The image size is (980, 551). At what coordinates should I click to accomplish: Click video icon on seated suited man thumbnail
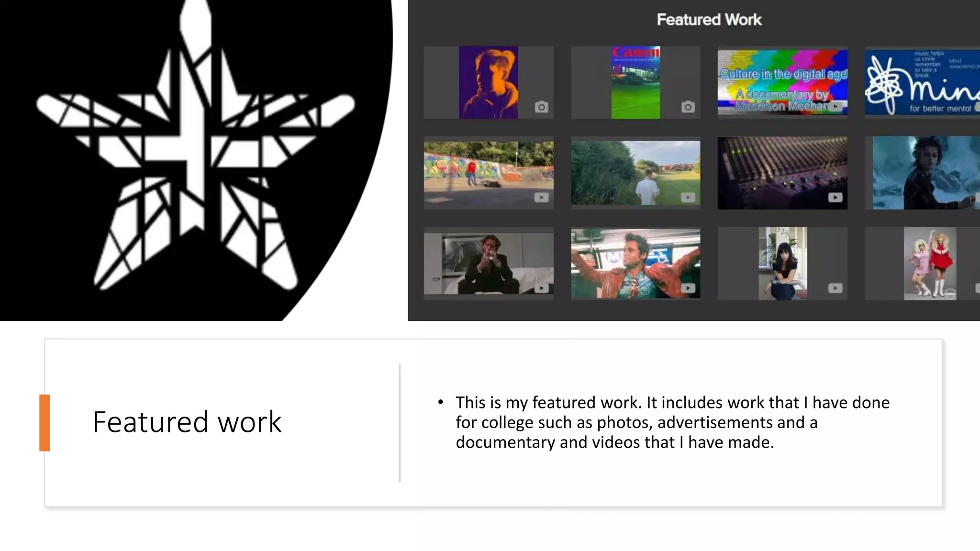pos(541,288)
